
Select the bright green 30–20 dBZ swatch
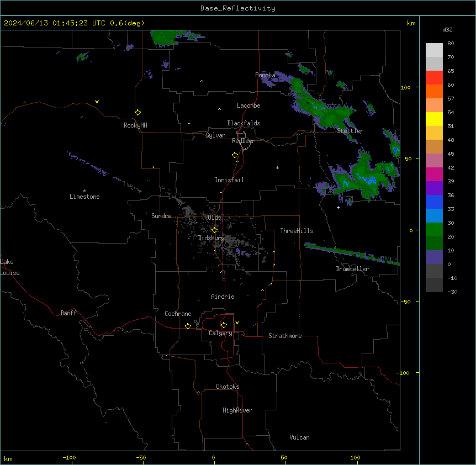coord(434,230)
